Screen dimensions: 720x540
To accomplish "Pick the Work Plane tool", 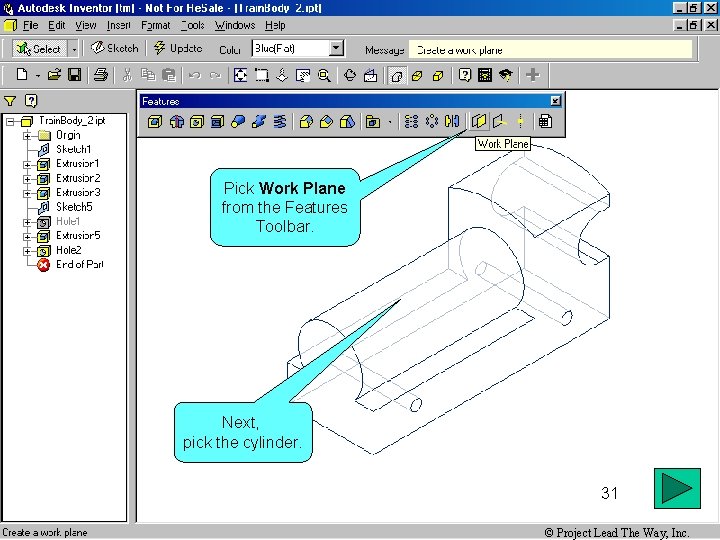I will point(478,122).
